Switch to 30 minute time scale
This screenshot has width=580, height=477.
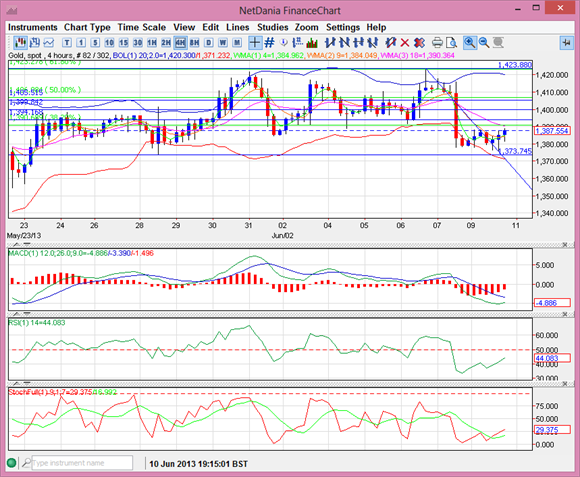coord(138,43)
